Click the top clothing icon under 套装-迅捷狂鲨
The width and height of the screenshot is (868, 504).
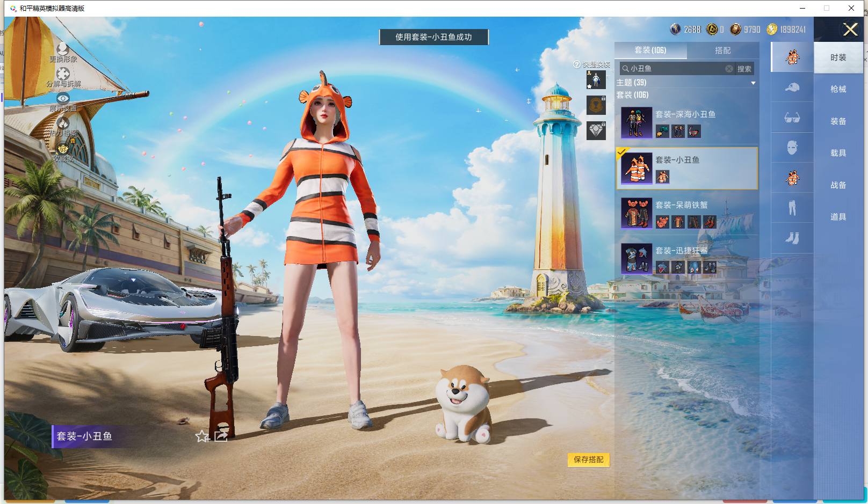678,267
